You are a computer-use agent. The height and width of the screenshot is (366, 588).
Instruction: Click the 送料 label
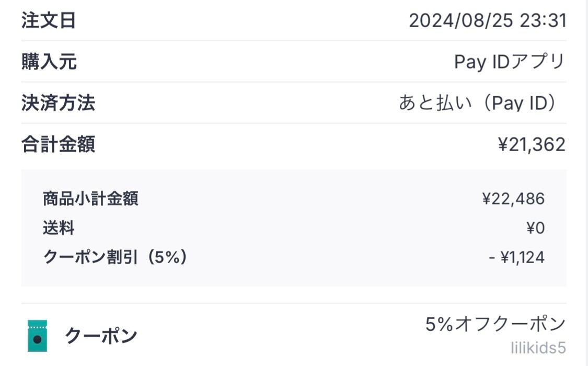(59, 228)
